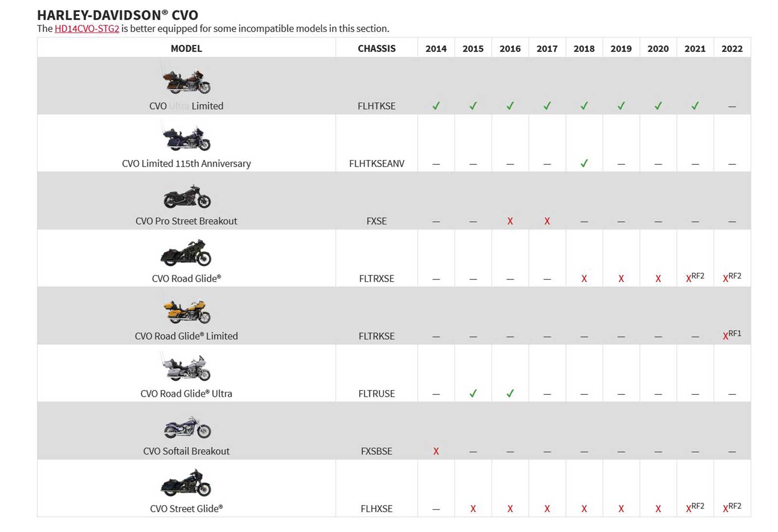Click the FLTRXSE 2020 red X
Viewport: 778px width, 532px height.
(x=658, y=279)
